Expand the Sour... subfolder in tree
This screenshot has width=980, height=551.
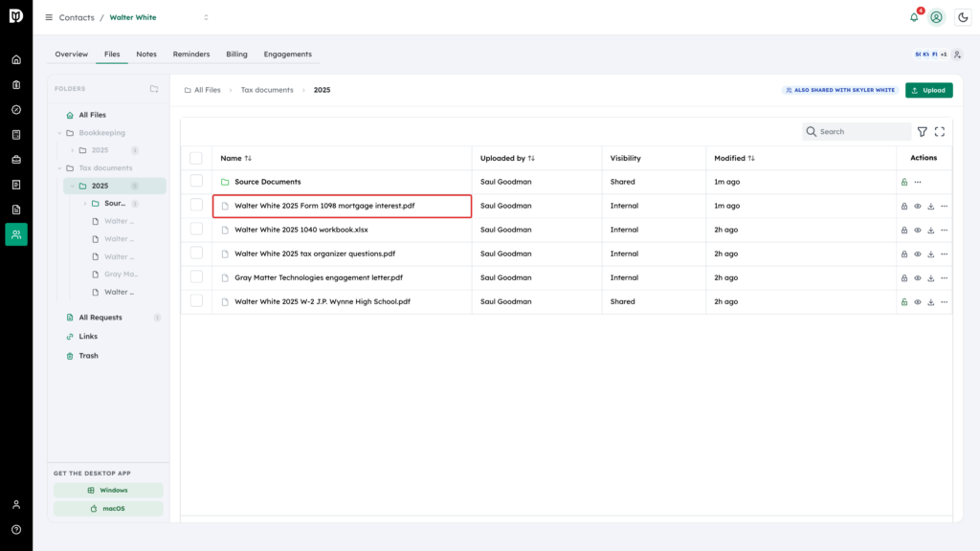pos(85,204)
